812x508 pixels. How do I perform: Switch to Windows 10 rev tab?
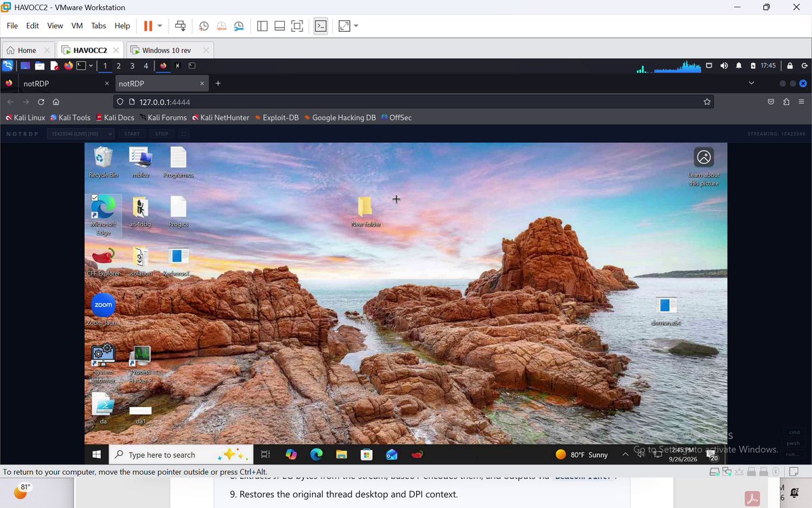[169, 50]
